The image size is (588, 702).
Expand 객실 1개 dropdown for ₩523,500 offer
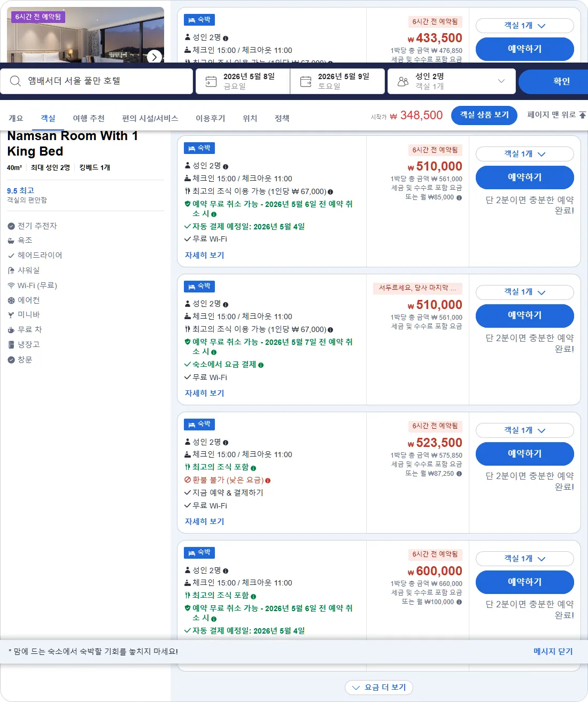[525, 430]
